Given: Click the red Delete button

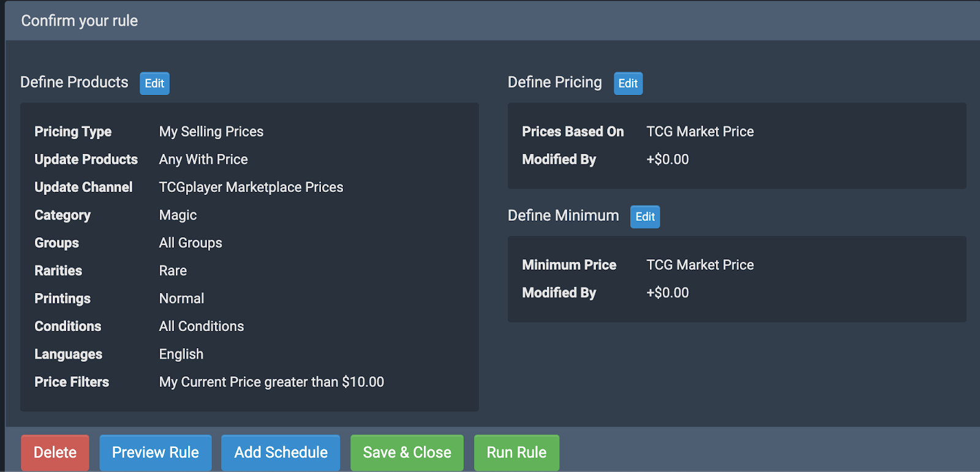Looking at the screenshot, I should point(55,452).
